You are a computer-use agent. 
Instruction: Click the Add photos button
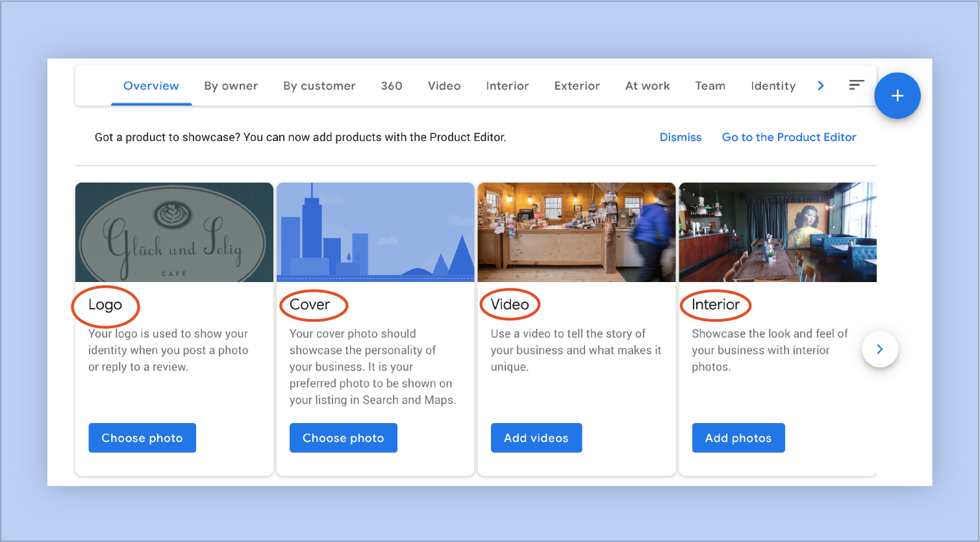point(738,438)
